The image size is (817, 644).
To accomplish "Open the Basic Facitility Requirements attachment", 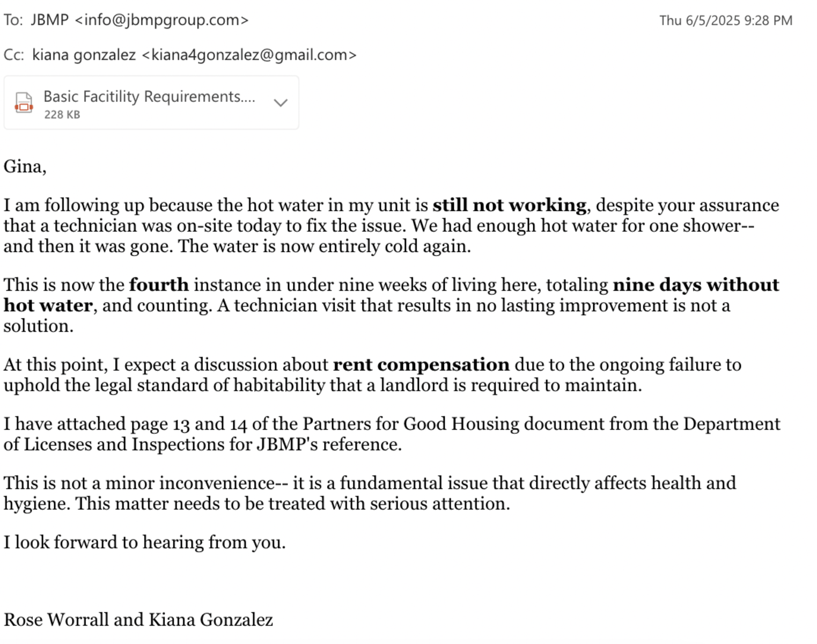I will (x=151, y=103).
